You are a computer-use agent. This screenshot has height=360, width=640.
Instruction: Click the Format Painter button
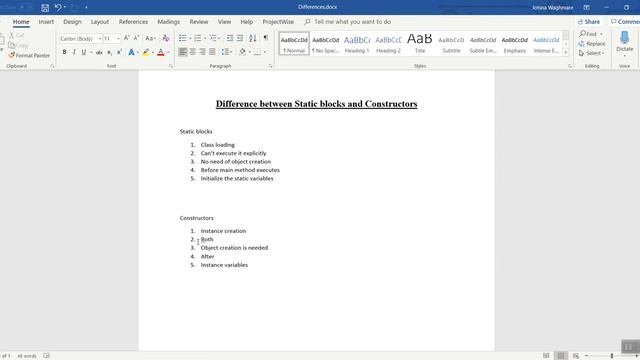pyautogui.click(x=29, y=55)
